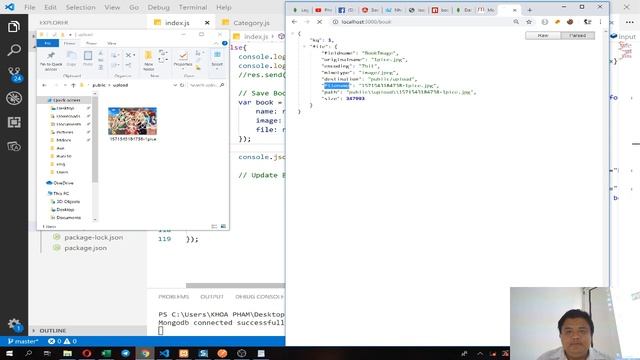The width and height of the screenshot is (640, 360).
Task: Click the Delete icon in File Explorer ribbon
Action: pyautogui.click(x=129, y=55)
